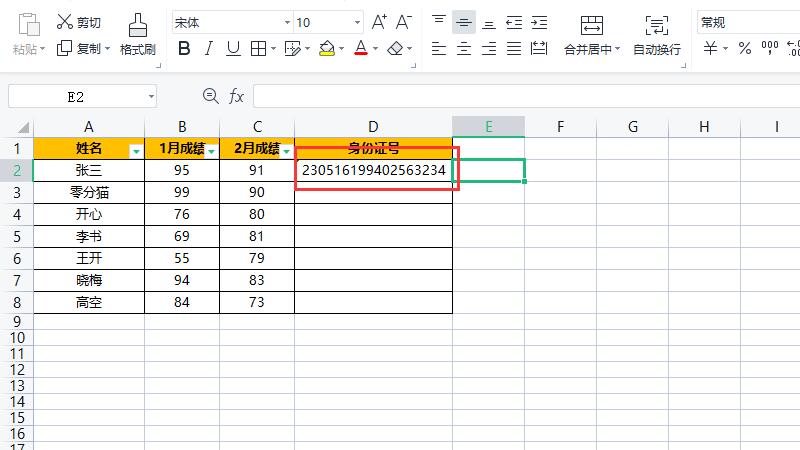Click the insert function fx icon
The width and height of the screenshot is (800, 450).
coord(237,96)
